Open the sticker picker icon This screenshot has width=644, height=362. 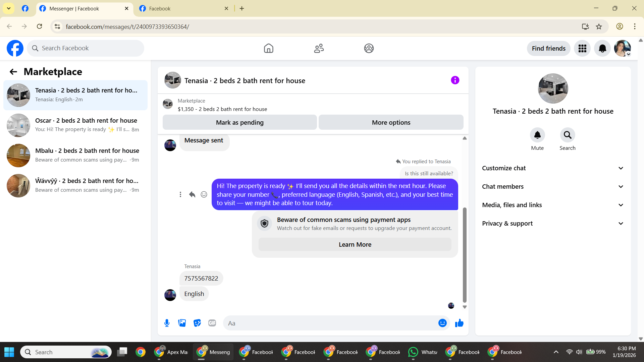tap(197, 323)
